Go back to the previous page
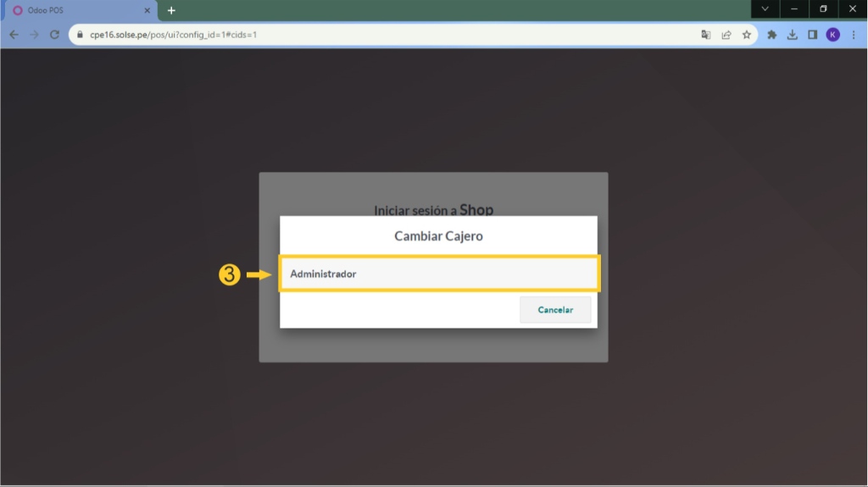 pos(14,35)
